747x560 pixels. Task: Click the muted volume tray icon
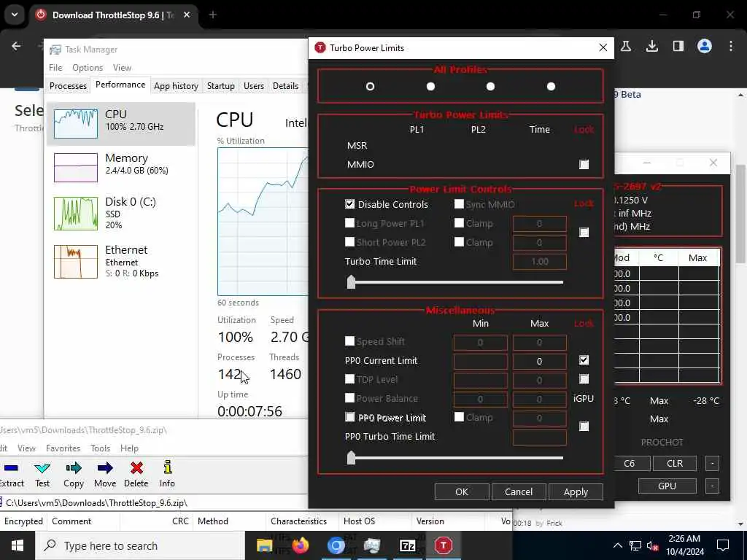[653, 545]
